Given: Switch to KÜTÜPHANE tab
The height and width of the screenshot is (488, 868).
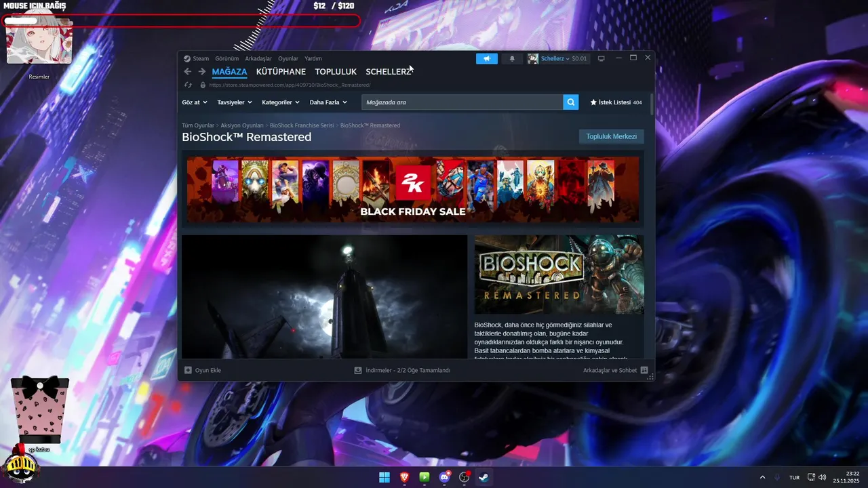Looking at the screenshot, I should click(x=281, y=72).
